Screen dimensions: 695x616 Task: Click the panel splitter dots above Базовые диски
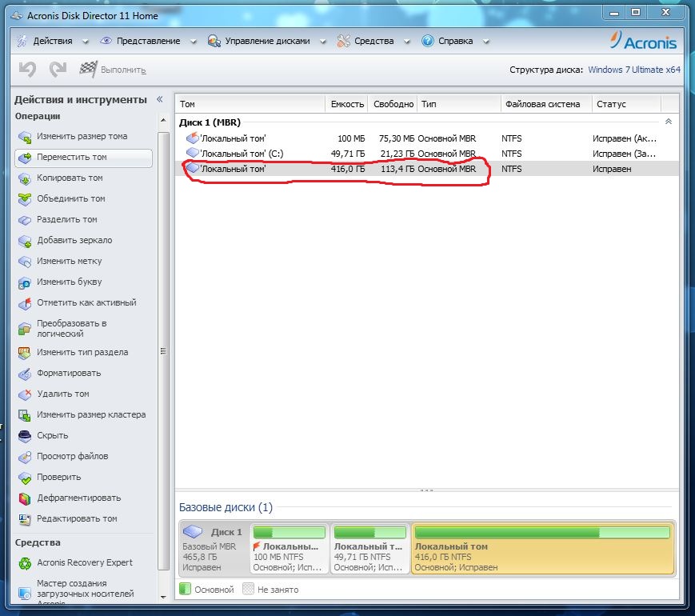click(426, 490)
